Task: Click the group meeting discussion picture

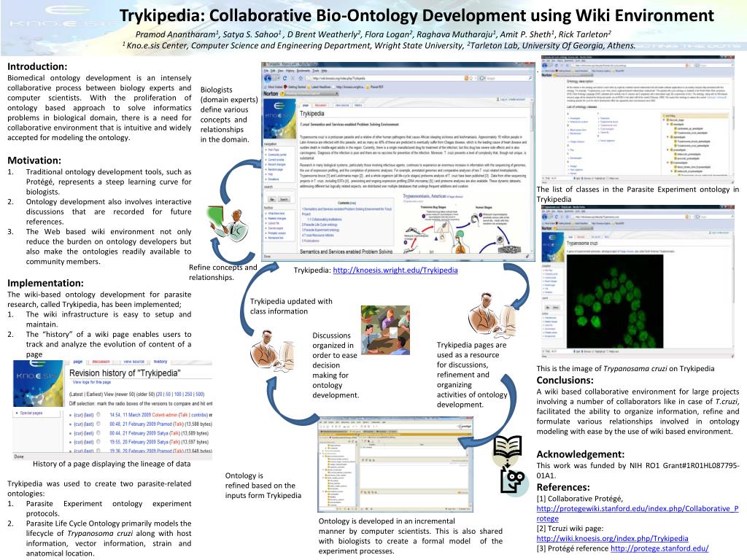Action: [x=385, y=330]
